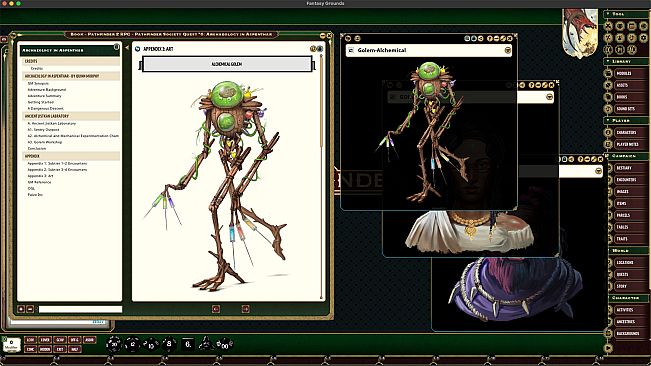
Task: Click the Modifier box in dice tray
Action: [x=12, y=344]
